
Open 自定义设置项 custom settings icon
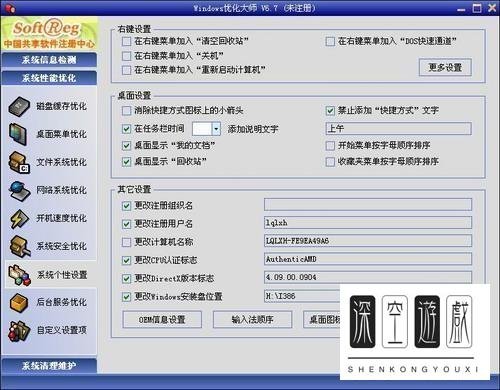(19, 331)
